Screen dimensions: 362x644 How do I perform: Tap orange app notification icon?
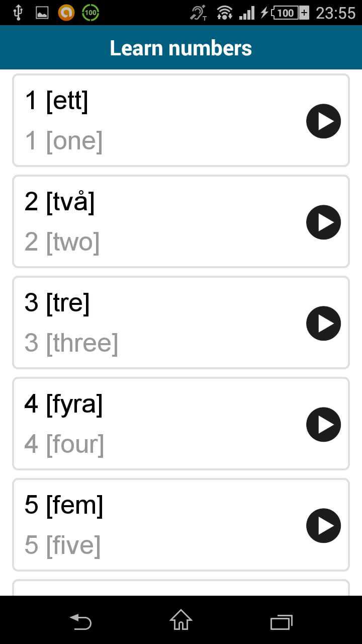66,13
